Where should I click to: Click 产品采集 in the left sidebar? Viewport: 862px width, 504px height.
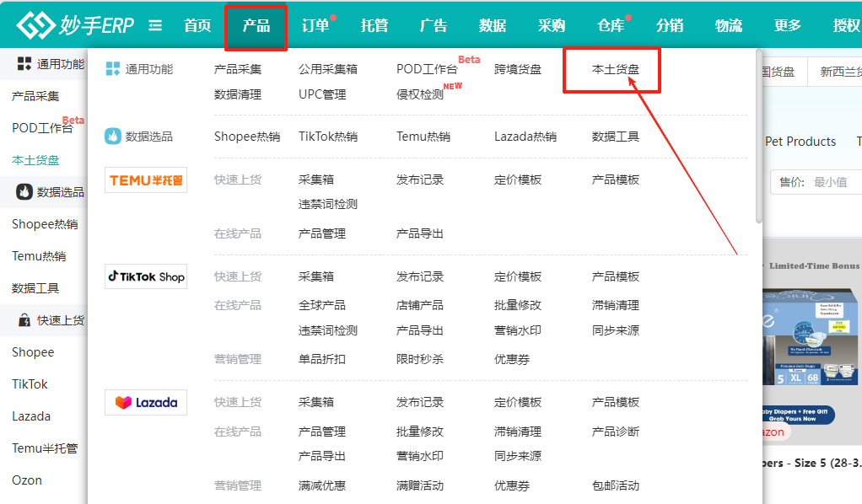35,96
